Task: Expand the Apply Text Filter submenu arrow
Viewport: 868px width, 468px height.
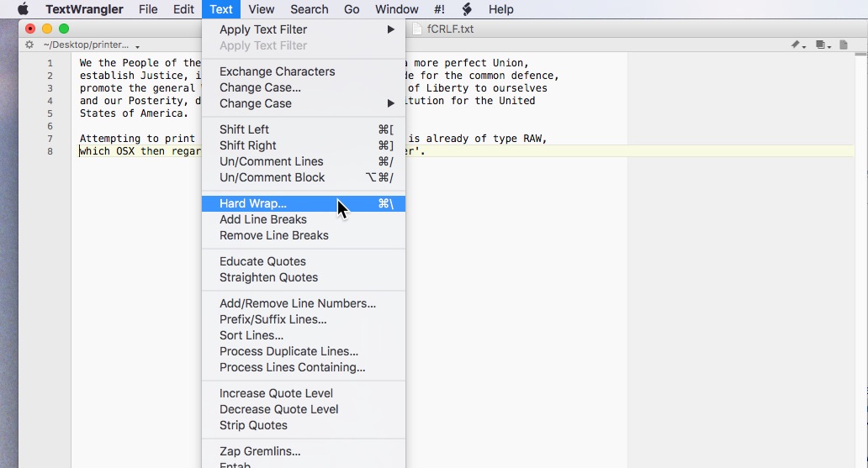Action: coord(391,29)
